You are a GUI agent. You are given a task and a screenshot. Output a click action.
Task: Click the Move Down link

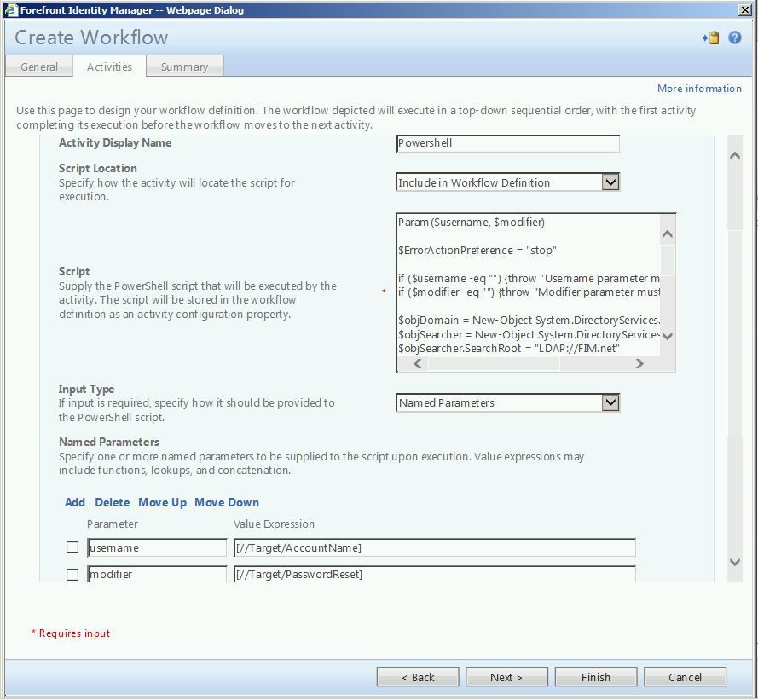(x=227, y=502)
